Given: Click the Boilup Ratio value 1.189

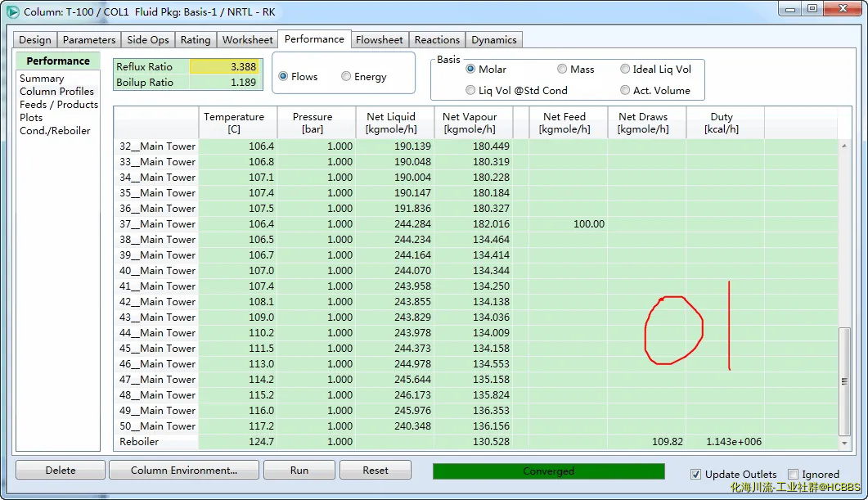Looking at the screenshot, I should coord(223,82).
